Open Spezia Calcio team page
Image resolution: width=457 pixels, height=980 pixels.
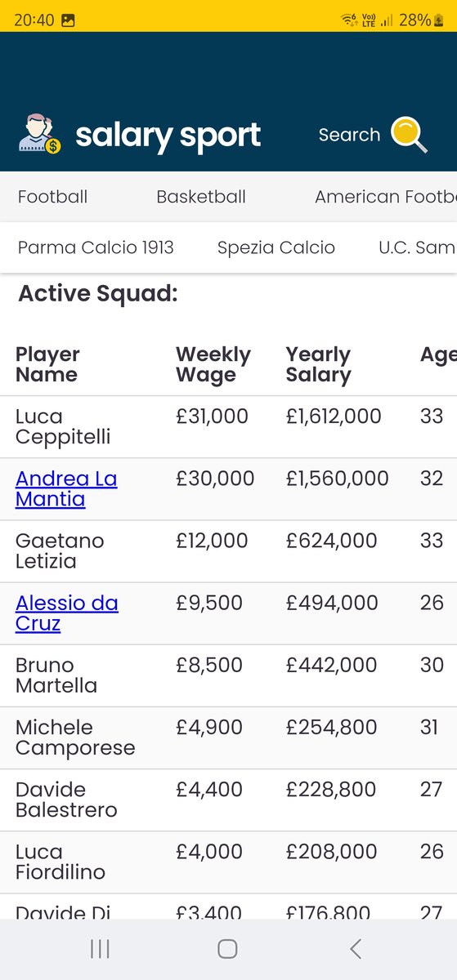point(276,247)
